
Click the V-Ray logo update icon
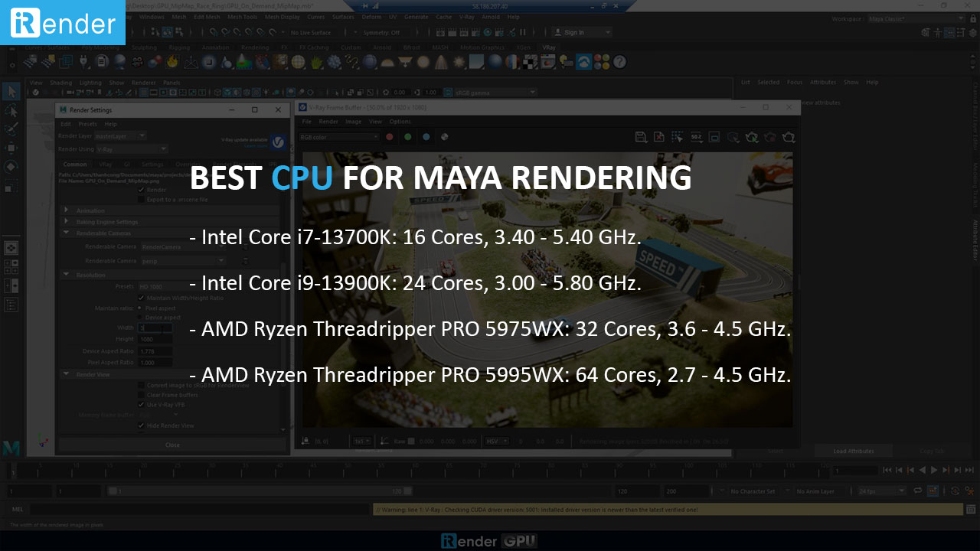pos(279,142)
